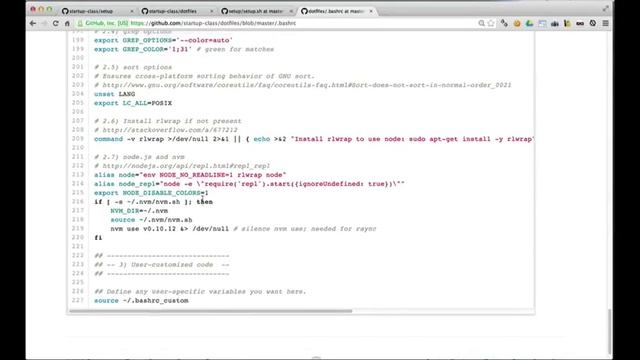
Task: Click the green GitHub, Inc. security badge
Action: (103, 24)
